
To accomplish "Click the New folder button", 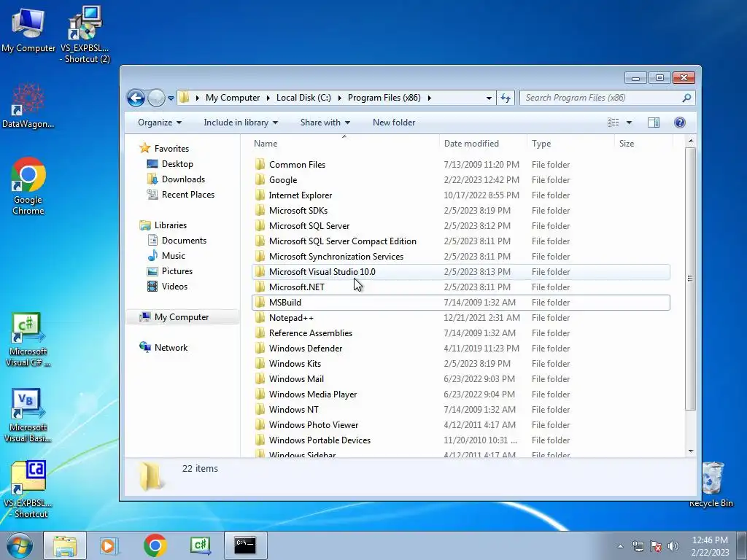I will click(394, 122).
